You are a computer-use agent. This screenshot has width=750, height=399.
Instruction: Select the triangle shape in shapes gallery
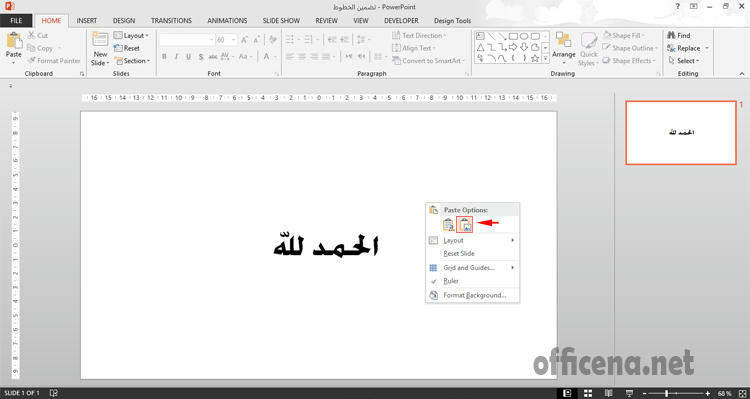coord(480,47)
